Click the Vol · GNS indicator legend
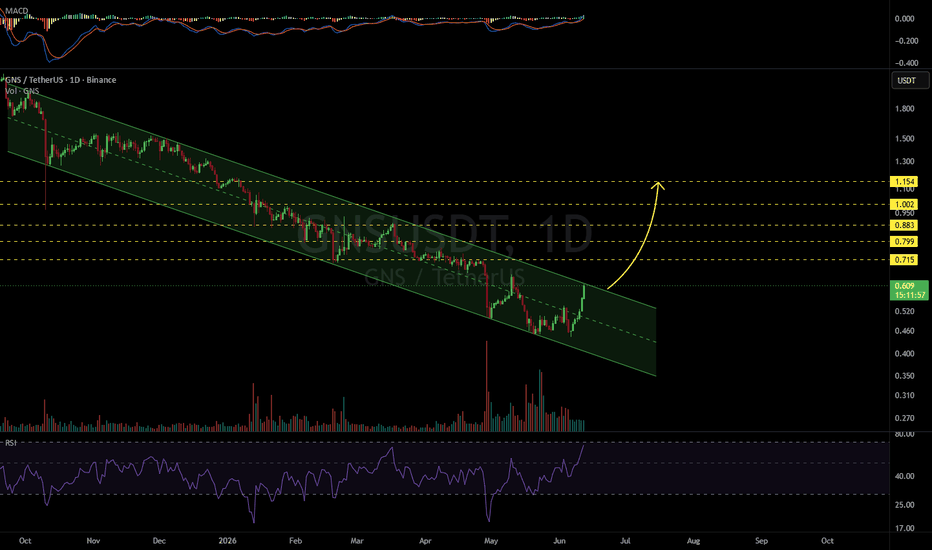Image resolution: width=932 pixels, height=550 pixels. (x=23, y=91)
